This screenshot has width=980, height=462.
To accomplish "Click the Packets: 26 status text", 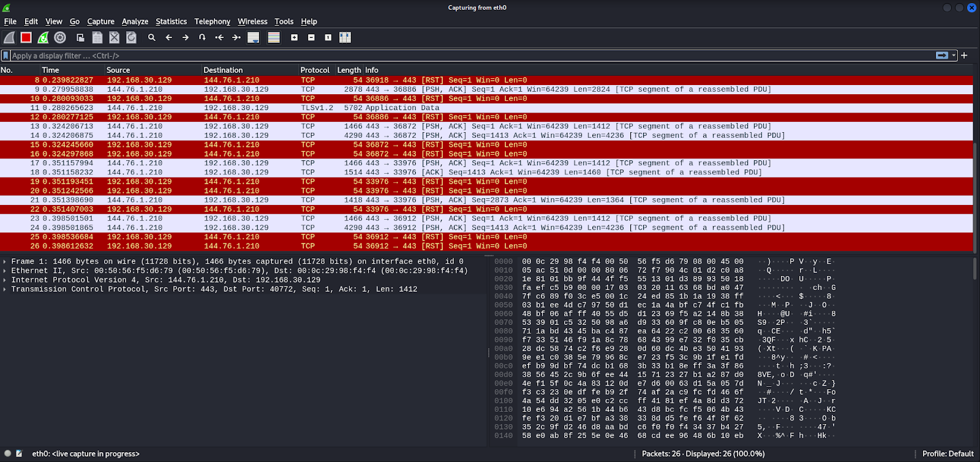I will point(703,454).
